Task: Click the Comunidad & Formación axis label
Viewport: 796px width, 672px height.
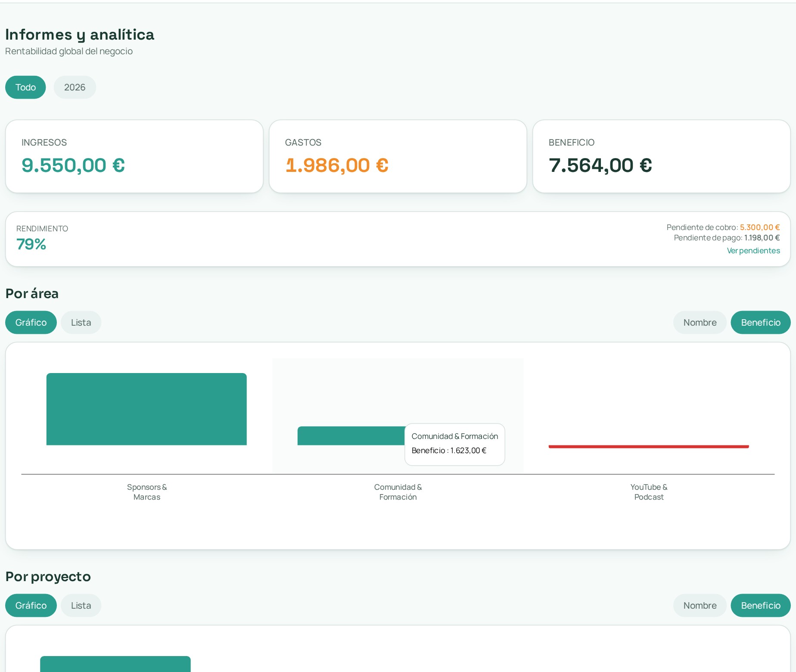Action: coord(398,492)
